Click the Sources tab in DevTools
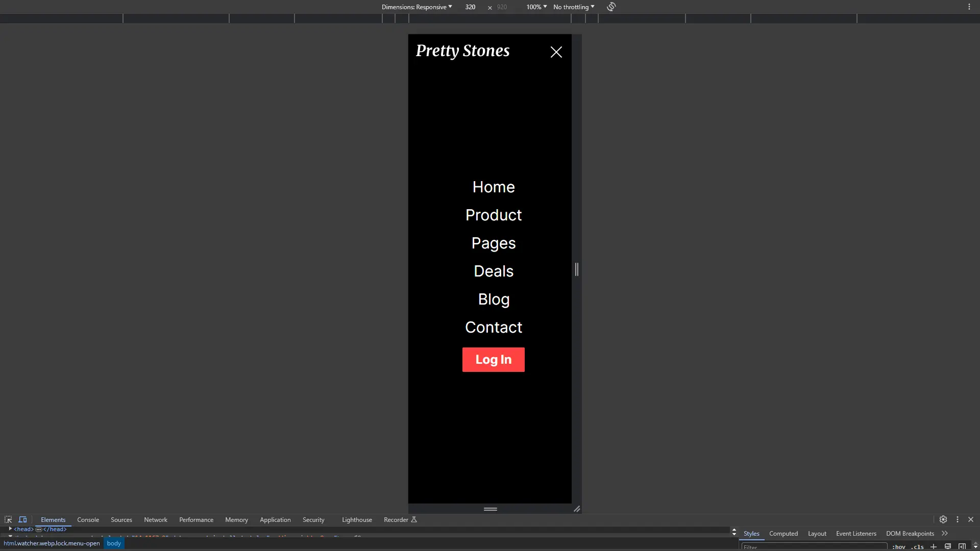Screen dimensions: 980x551 click(121, 519)
